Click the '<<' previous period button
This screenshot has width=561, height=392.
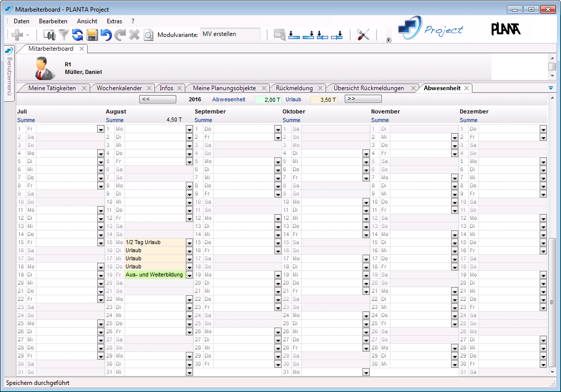click(x=157, y=99)
